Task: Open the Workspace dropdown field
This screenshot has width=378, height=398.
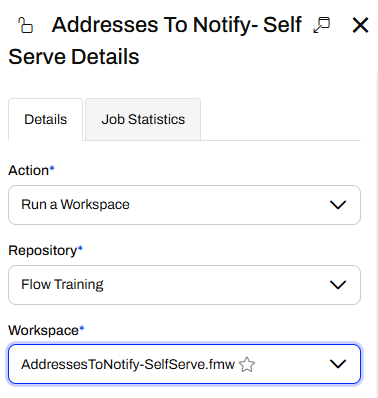Action: tap(184, 364)
